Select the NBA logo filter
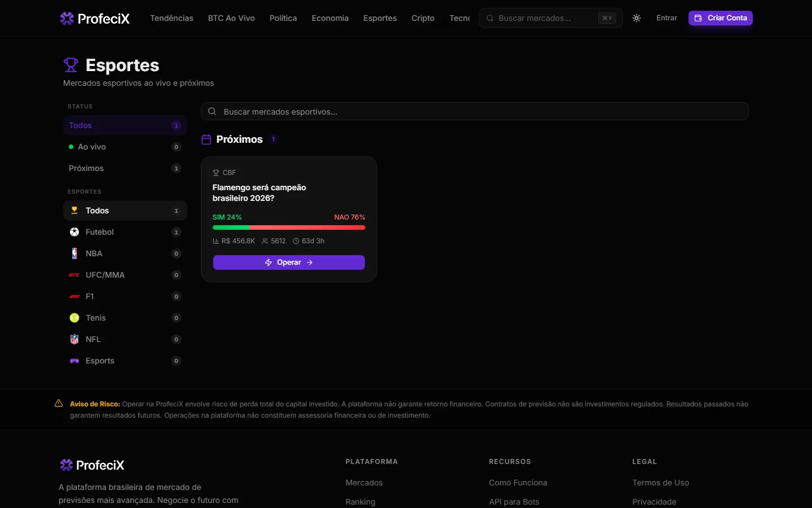 point(74,253)
